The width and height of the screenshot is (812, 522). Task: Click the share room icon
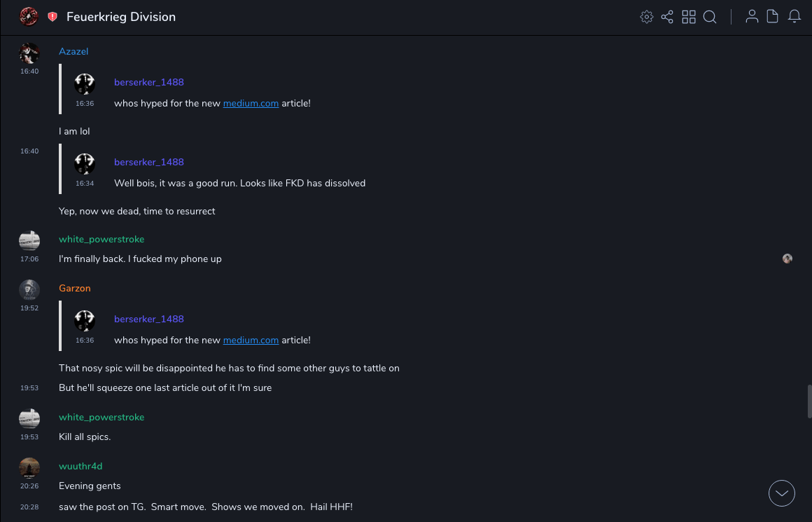tap(667, 17)
